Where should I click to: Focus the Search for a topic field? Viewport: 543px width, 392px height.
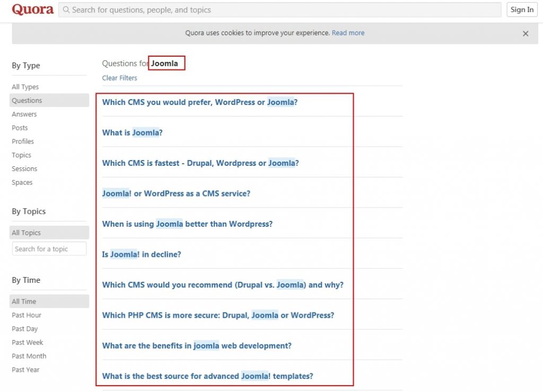coord(49,249)
